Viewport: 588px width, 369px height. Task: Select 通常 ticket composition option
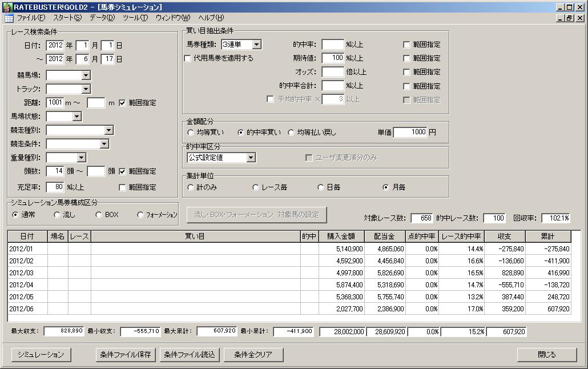[x=15, y=215]
